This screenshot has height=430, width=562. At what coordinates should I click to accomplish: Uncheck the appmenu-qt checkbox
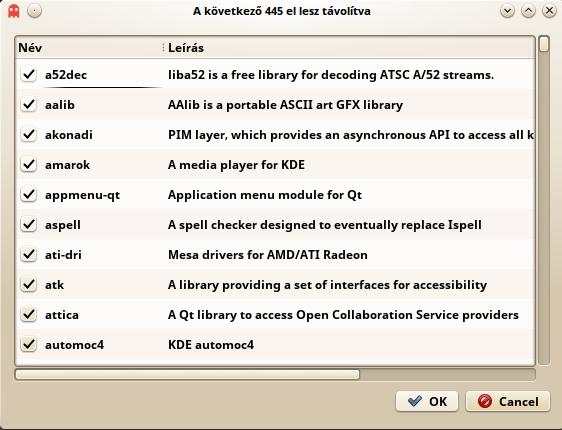point(28,195)
